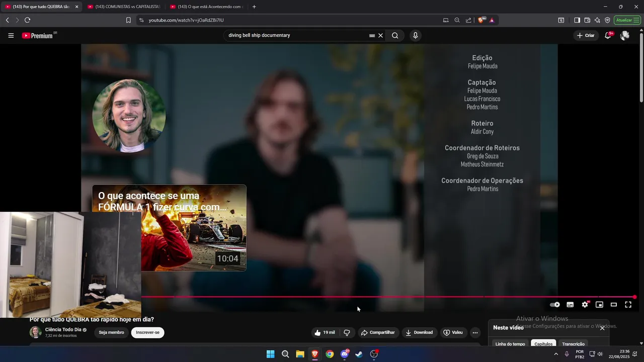Screen dimensions: 644x362
Task: Open Windows Start menu
Action: pyautogui.click(x=270, y=354)
